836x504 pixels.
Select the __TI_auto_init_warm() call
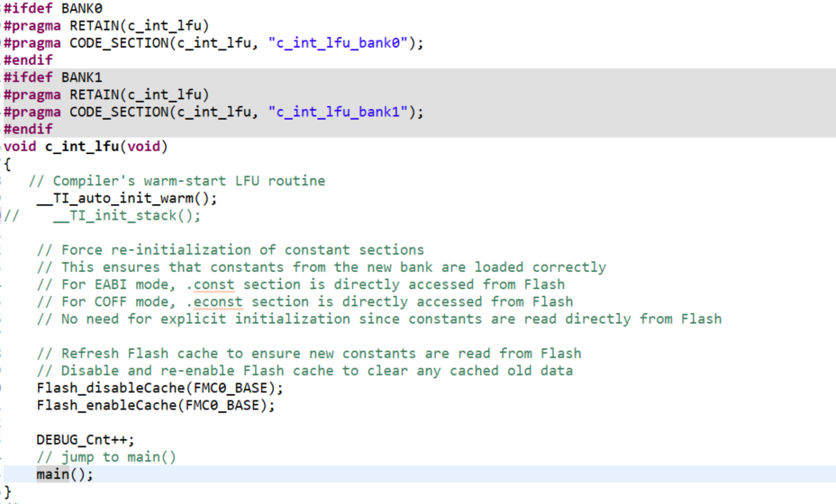127,198
